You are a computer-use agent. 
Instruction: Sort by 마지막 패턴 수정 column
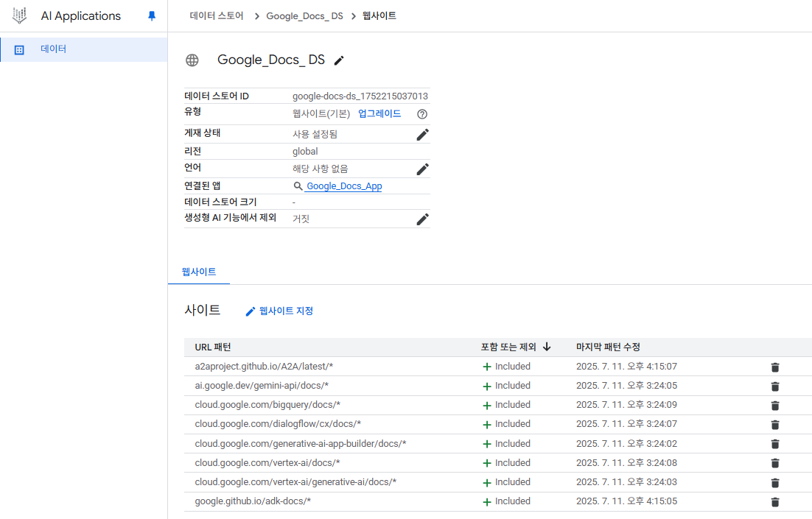click(x=609, y=347)
